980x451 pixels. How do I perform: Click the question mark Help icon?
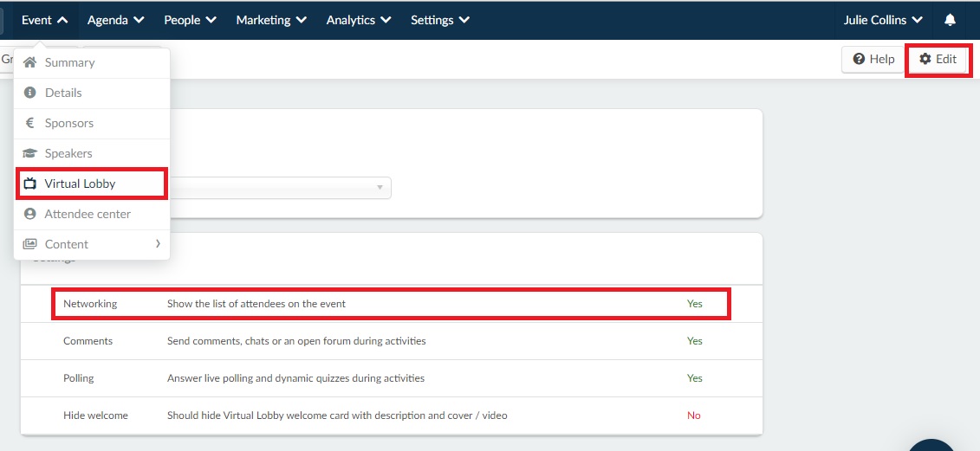(x=859, y=59)
